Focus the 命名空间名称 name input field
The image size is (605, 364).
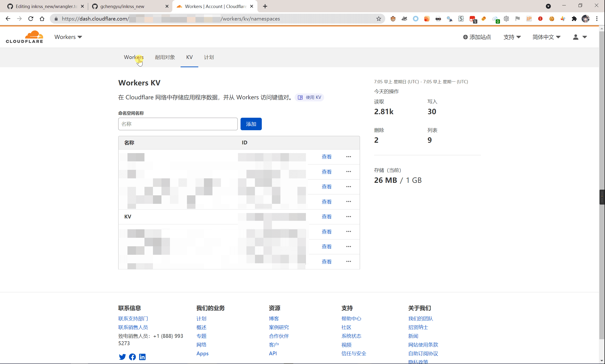178,124
